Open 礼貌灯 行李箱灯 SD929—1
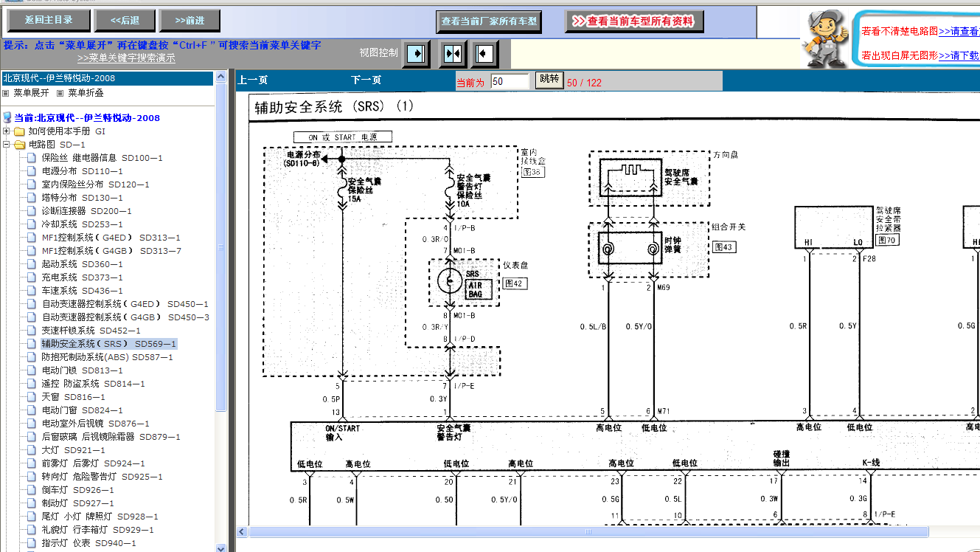980x552 pixels. pos(98,530)
